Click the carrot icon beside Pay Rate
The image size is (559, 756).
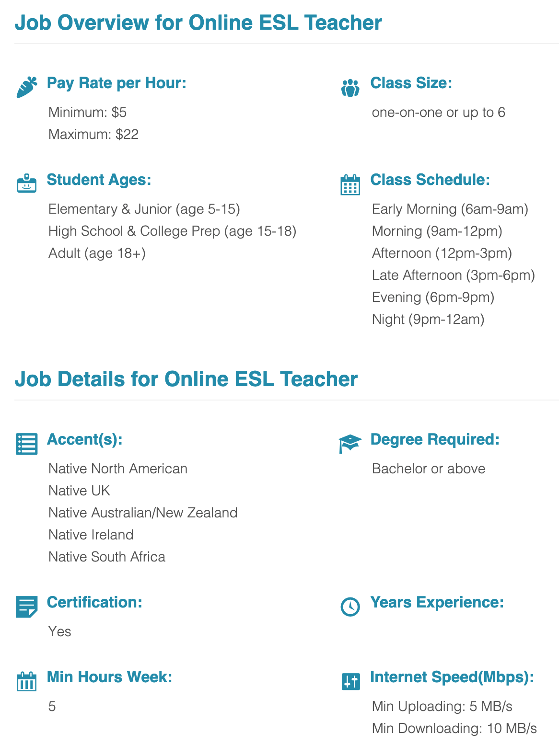(27, 87)
